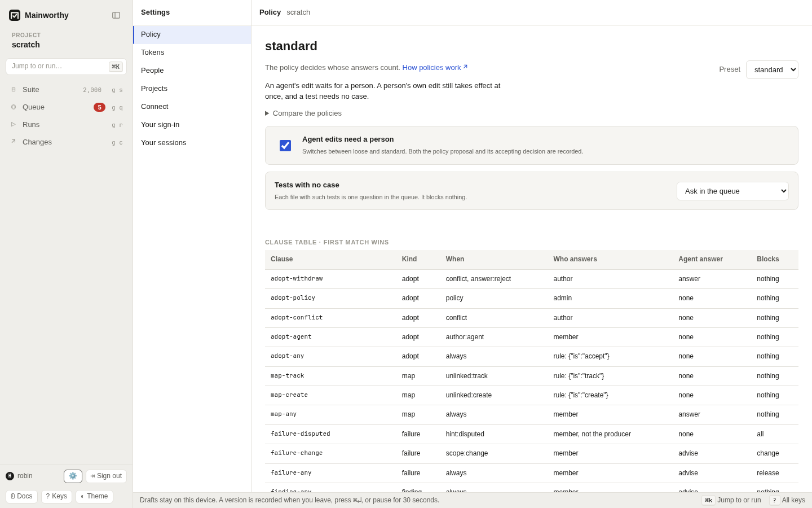Click the 'all' Blocks cell in failure-disputed

(x=775, y=434)
